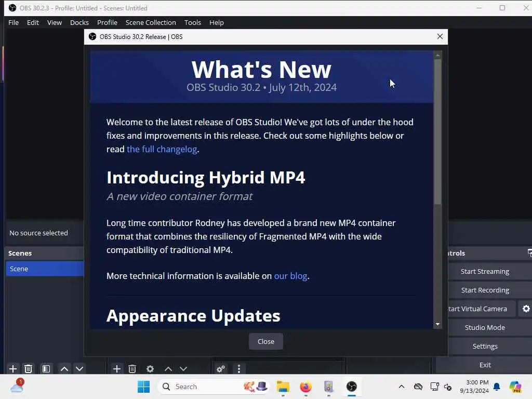The width and height of the screenshot is (532, 399).
Task: Open the View menu
Action: [x=54, y=22]
